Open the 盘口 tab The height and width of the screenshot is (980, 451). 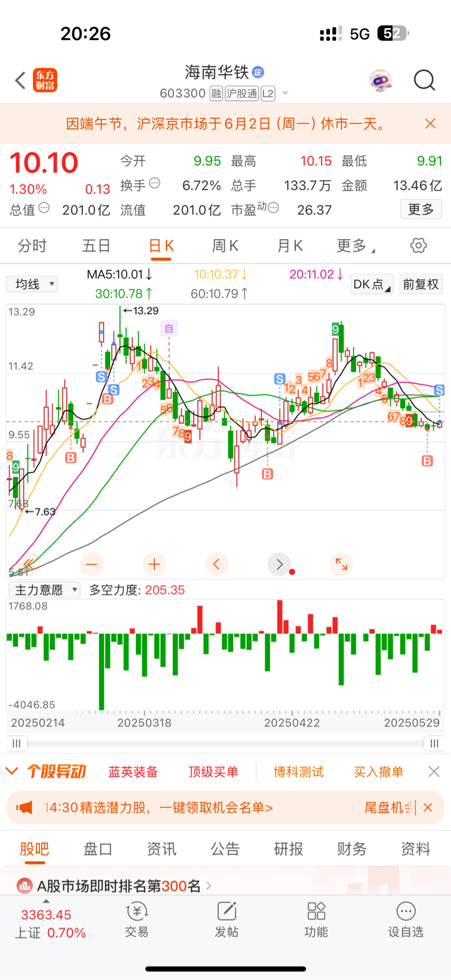[x=98, y=849]
